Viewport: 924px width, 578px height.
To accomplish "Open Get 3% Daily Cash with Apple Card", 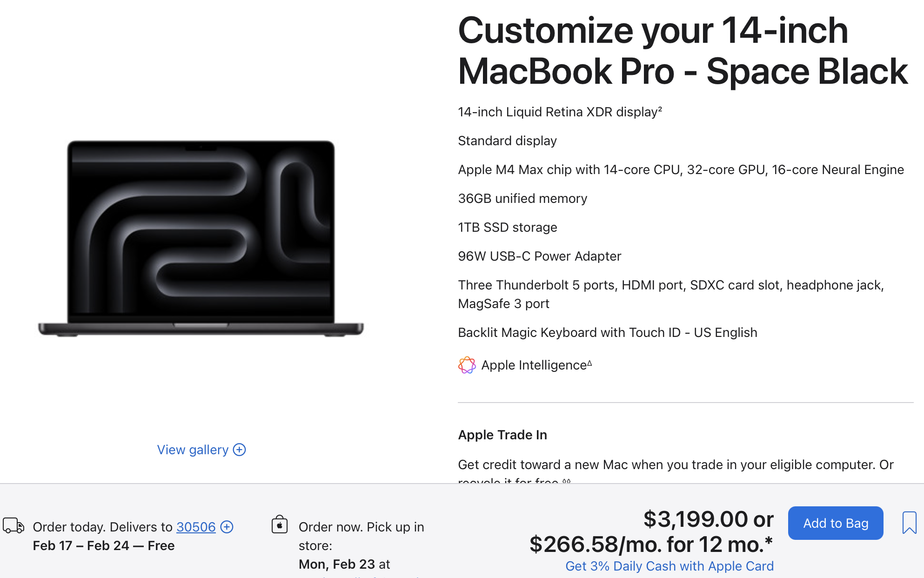I will pyautogui.click(x=669, y=566).
